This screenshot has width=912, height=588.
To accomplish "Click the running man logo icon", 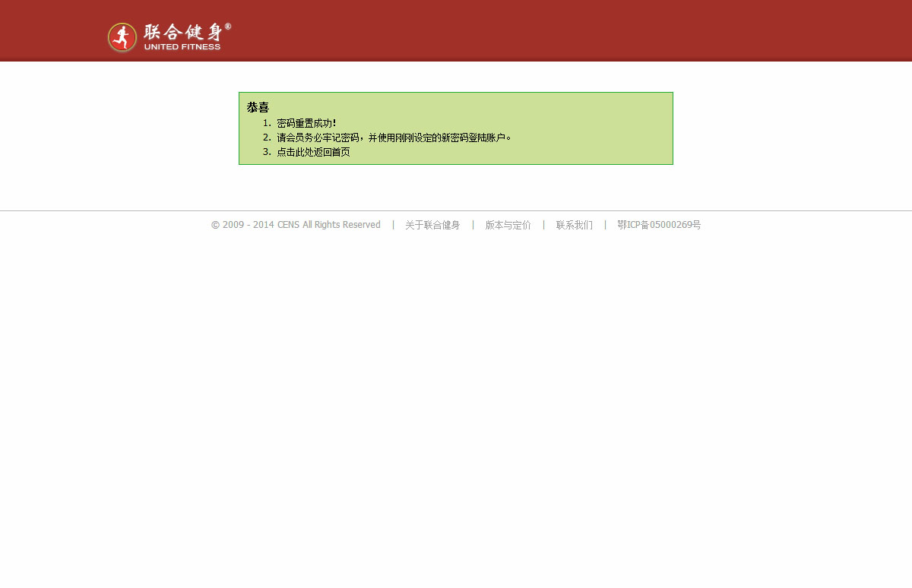I will click(122, 37).
